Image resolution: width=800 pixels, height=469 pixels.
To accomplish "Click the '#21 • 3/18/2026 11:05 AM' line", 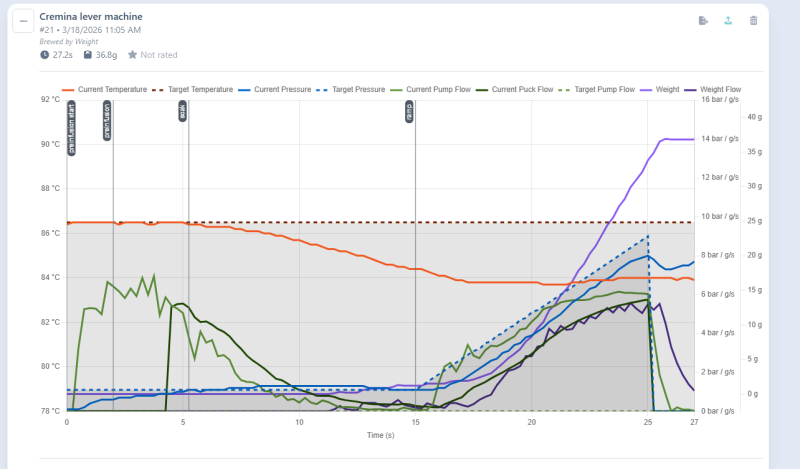I will coord(90,30).
